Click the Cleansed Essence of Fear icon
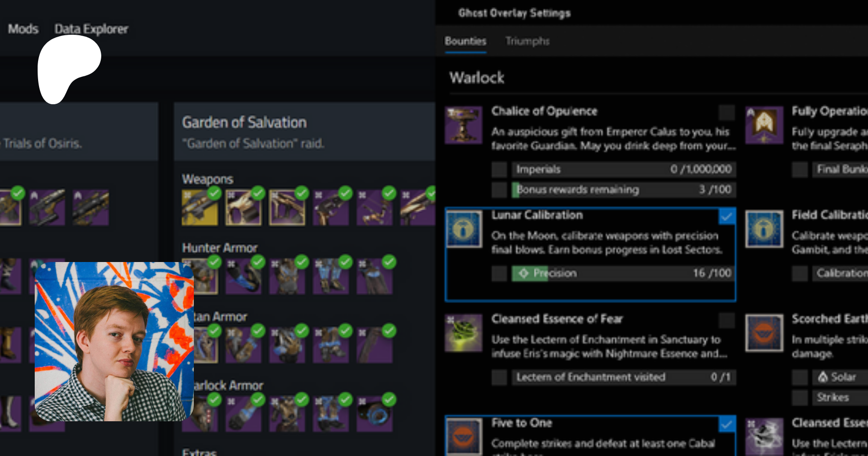868x456 pixels. 463,332
